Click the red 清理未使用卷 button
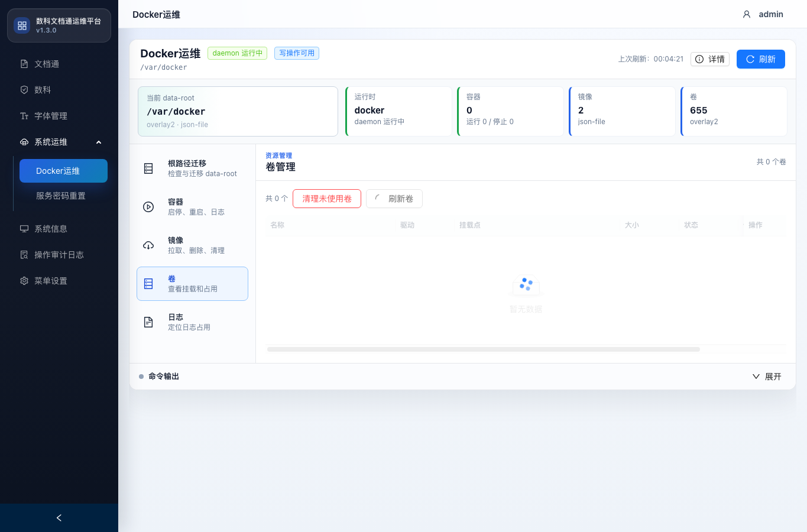Image resolution: width=807 pixels, height=532 pixels. [327, 199]
